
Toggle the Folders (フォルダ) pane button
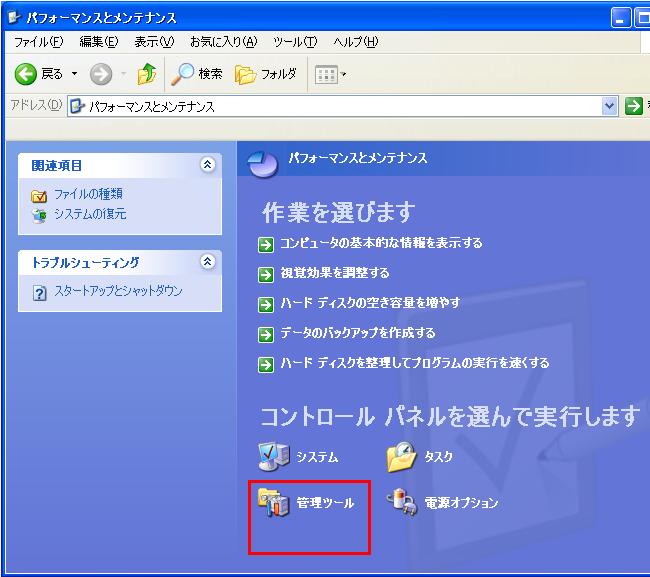point(266,74)
